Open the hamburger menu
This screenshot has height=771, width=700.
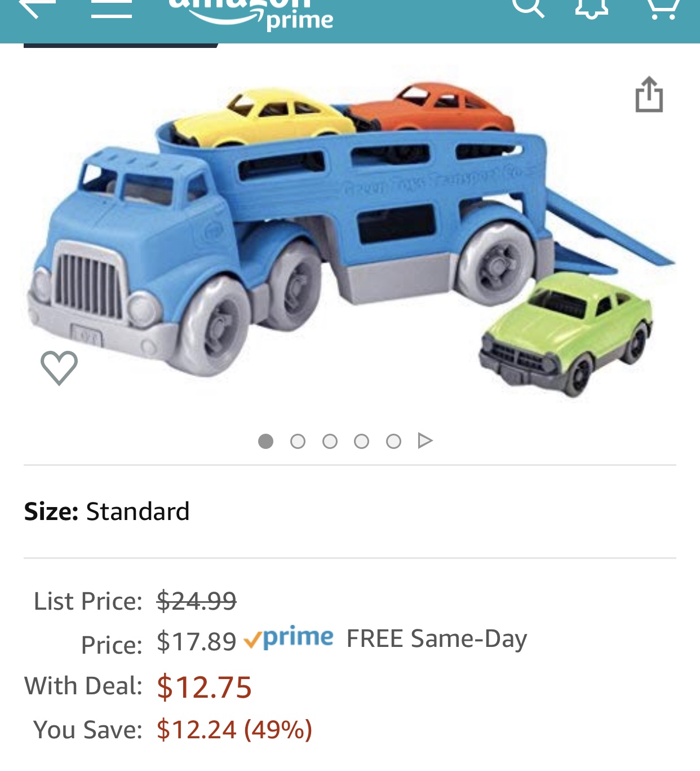click(x=112, y=8)
